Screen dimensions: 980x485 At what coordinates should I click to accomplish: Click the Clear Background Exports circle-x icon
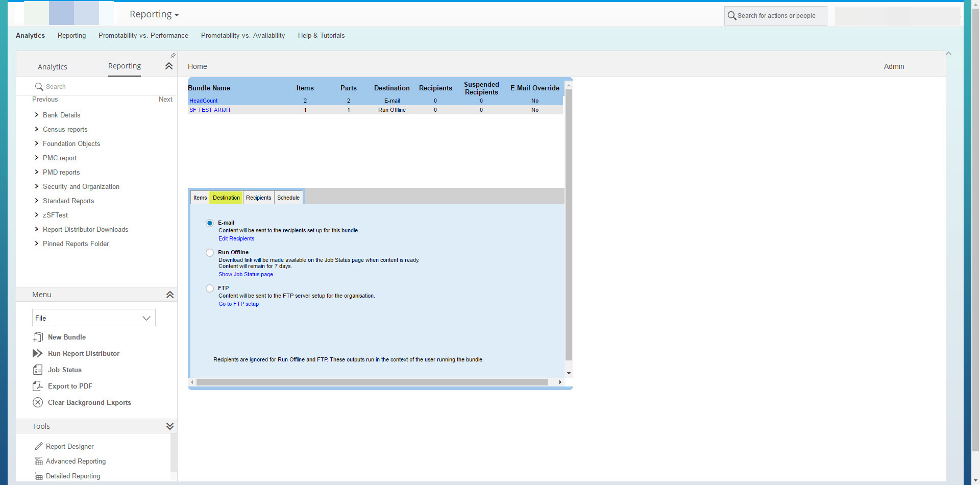pos(38,402)
